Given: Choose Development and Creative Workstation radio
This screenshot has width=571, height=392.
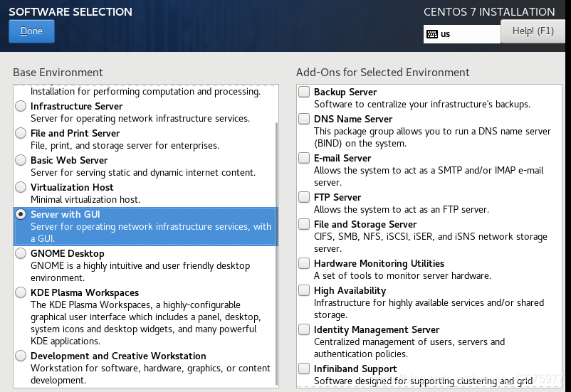Looking at the screenshot, I should pyautogui.click(x=21, y=356).
